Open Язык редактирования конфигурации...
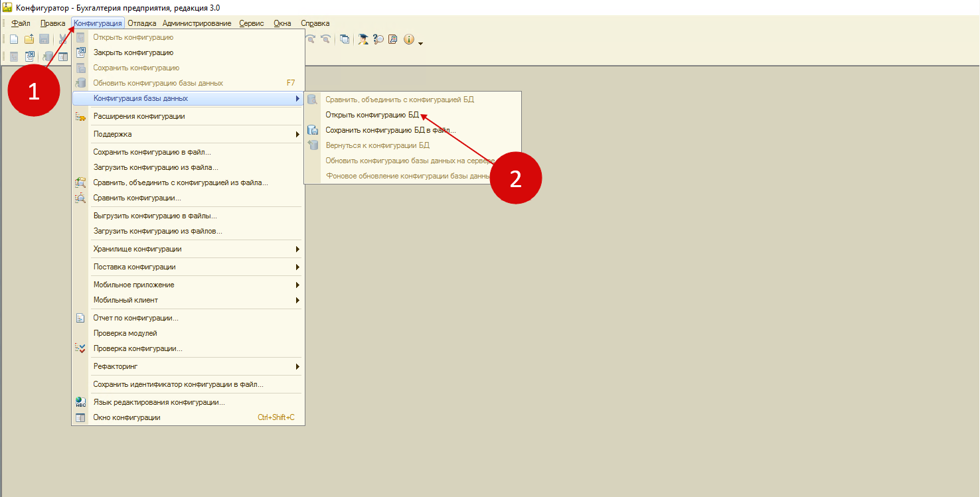 [189, 402]
